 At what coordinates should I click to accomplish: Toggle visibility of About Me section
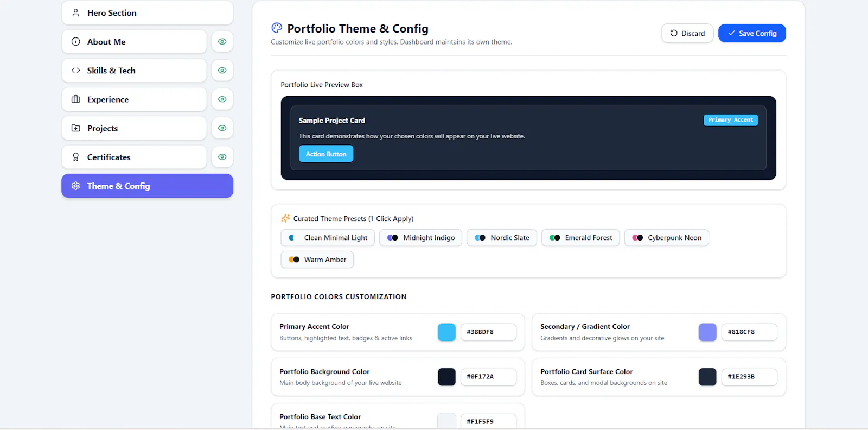click(x=222, y=41)
